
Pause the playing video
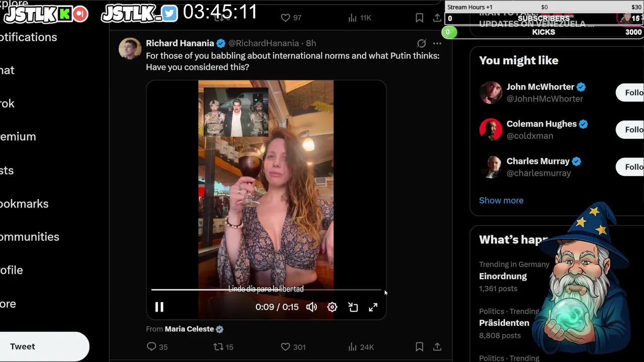coord(159,307)
